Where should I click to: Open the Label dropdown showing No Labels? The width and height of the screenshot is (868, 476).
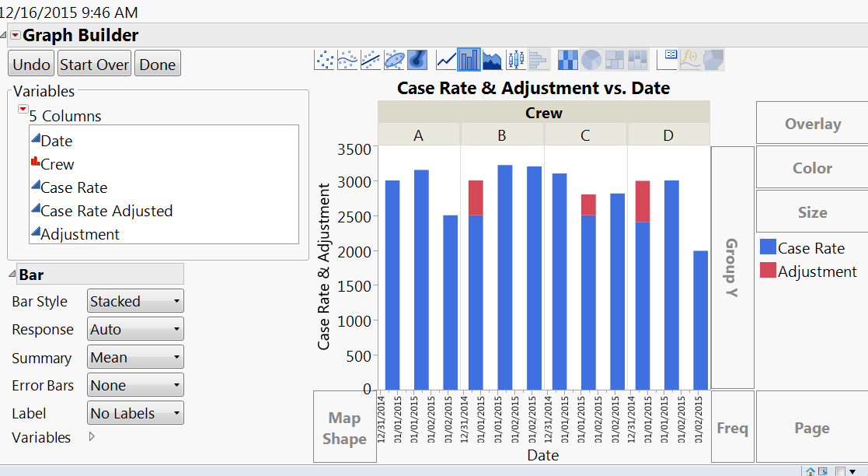tap(136, 414)
